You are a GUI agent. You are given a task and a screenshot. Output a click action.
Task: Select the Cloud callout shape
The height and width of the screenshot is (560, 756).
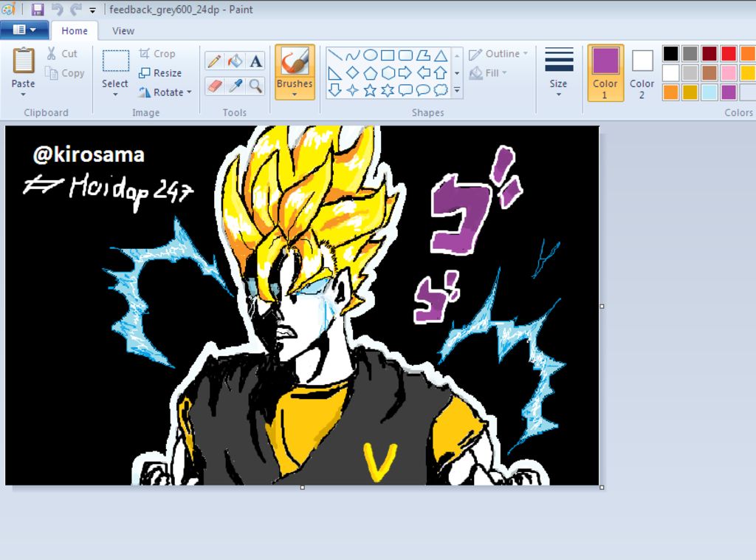click(x=441, y=90)
